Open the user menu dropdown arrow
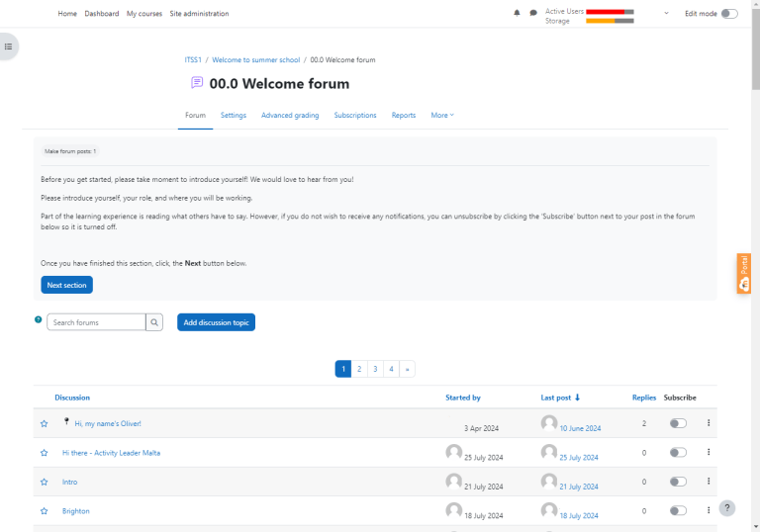 666,14
